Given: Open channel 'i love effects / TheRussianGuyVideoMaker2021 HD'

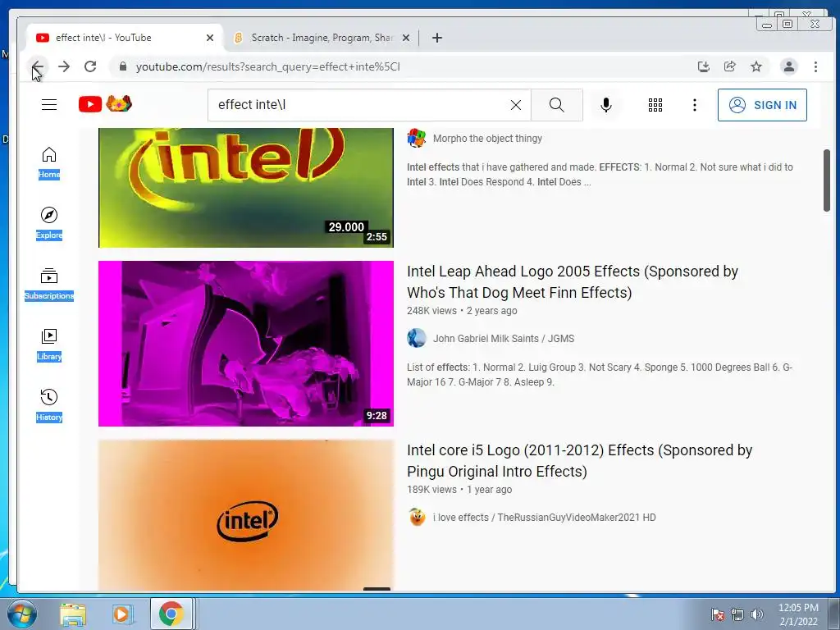Looking at the screenshot, I should coord(545,518).
